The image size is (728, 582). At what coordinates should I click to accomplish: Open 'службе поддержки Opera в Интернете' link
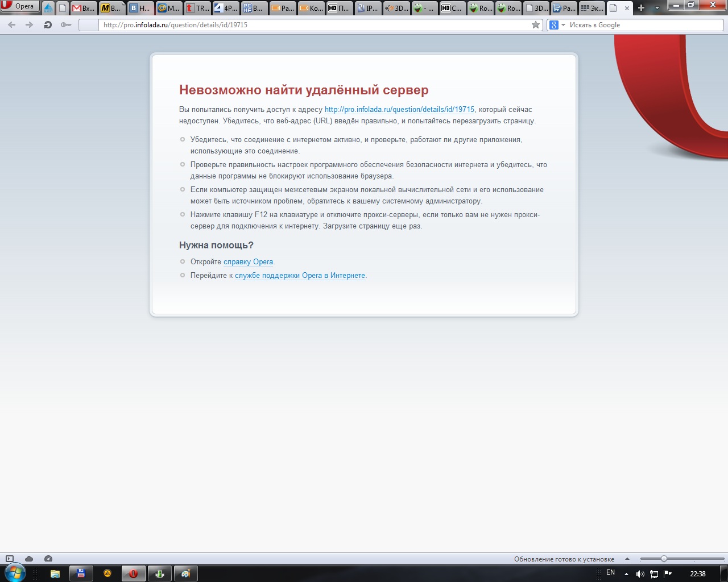[300, 275]
